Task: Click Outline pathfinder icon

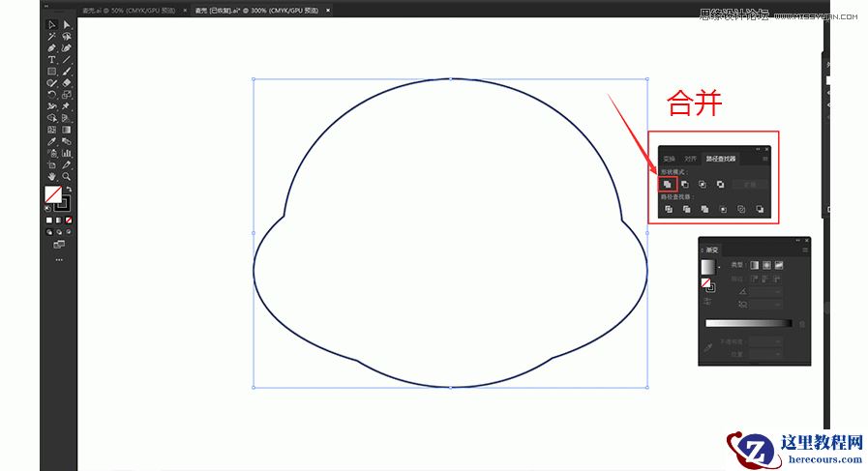Action: [741, 209]
